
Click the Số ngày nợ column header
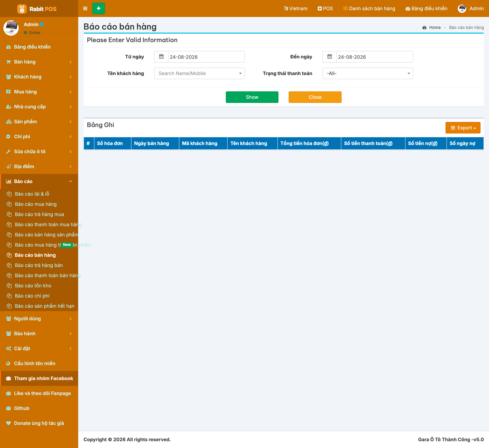click(x=465, y=143)
